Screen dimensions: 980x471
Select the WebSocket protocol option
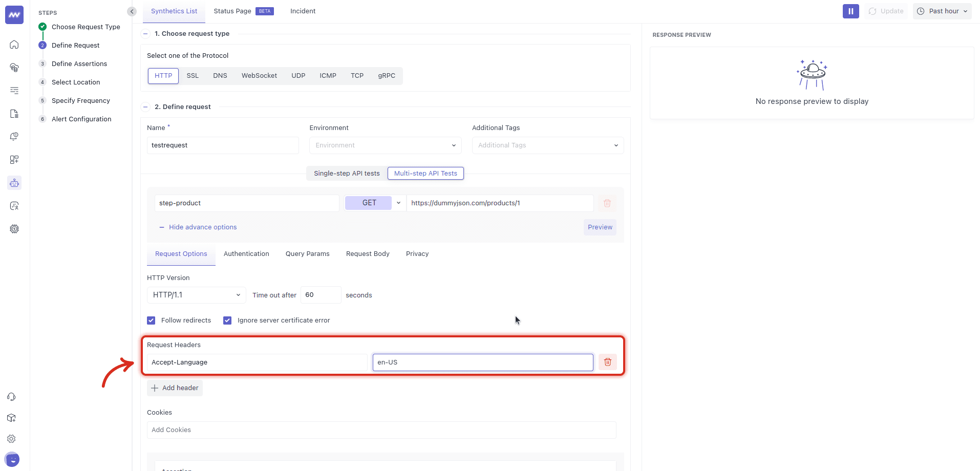point(259,76)
